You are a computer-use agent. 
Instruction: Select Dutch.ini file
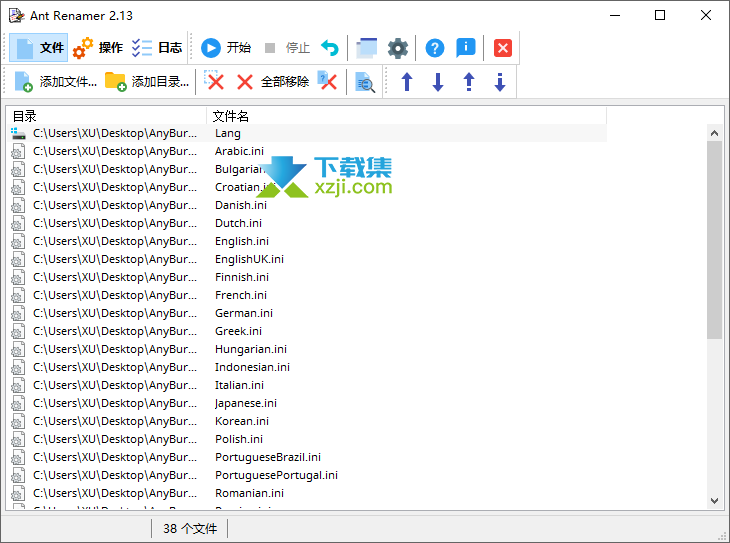pos(238,223)
